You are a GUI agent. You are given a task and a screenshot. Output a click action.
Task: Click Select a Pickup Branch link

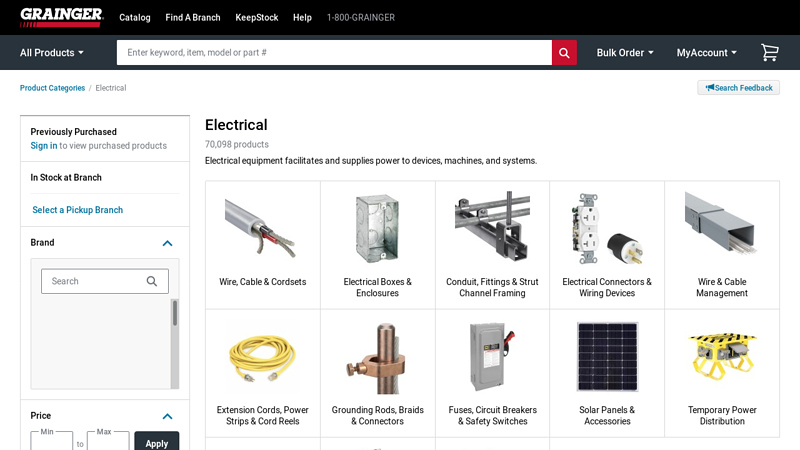(x=78, y=210)
